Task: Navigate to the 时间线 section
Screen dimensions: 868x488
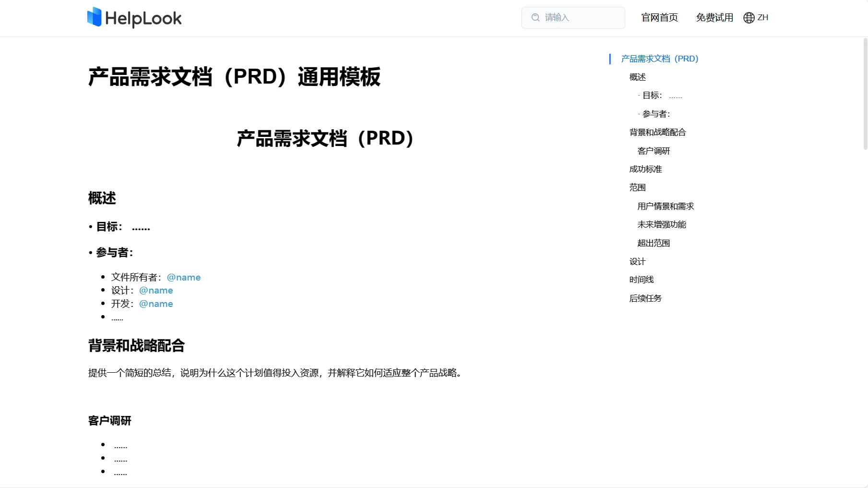Action: 641,280
